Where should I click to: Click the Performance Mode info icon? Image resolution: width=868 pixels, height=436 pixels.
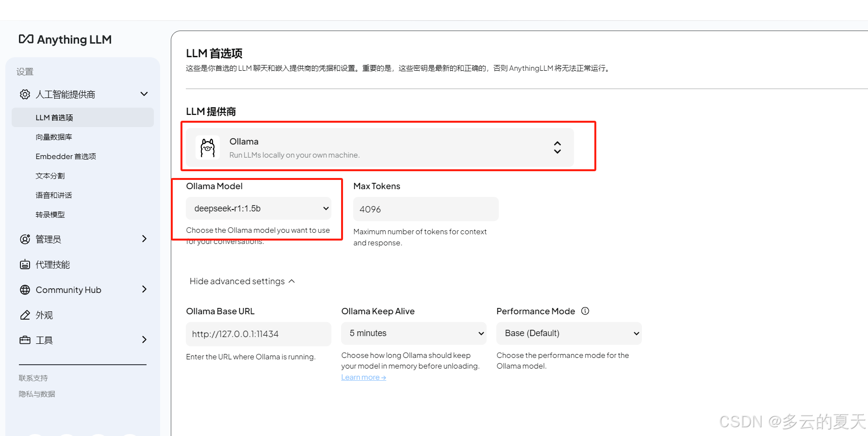[x=585, y=311]
